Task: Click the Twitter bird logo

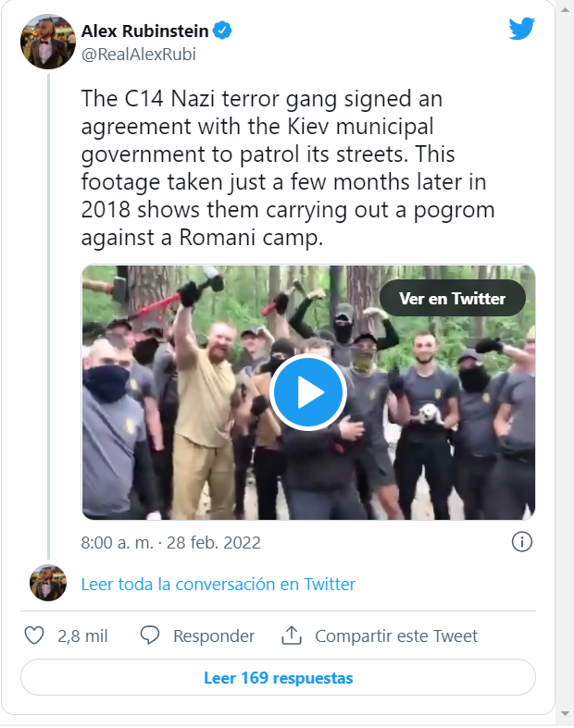Action: (x=521, y=29)
